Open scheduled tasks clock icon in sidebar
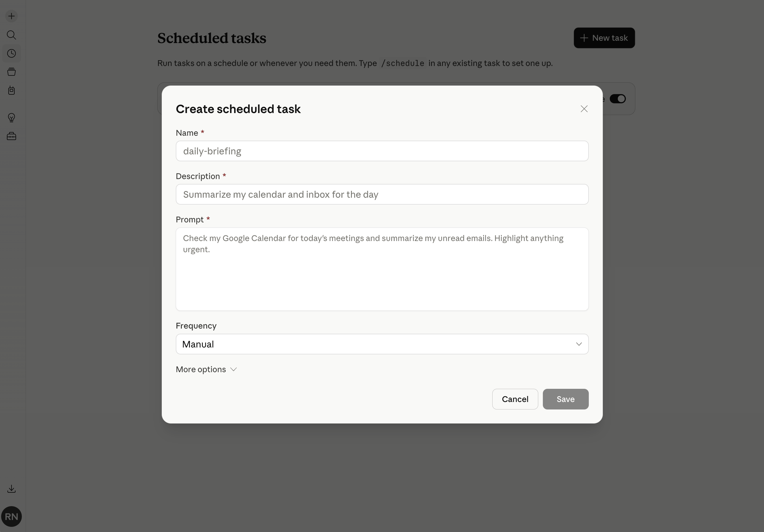 [12, 54]
